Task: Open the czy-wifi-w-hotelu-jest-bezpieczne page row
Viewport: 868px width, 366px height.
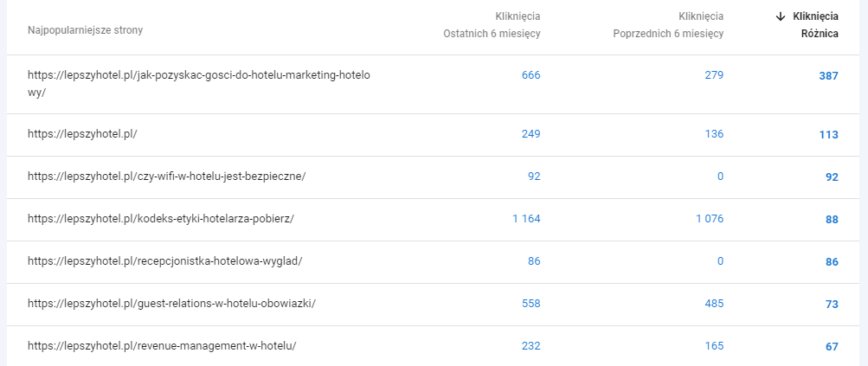Action: tap(166, 177)
